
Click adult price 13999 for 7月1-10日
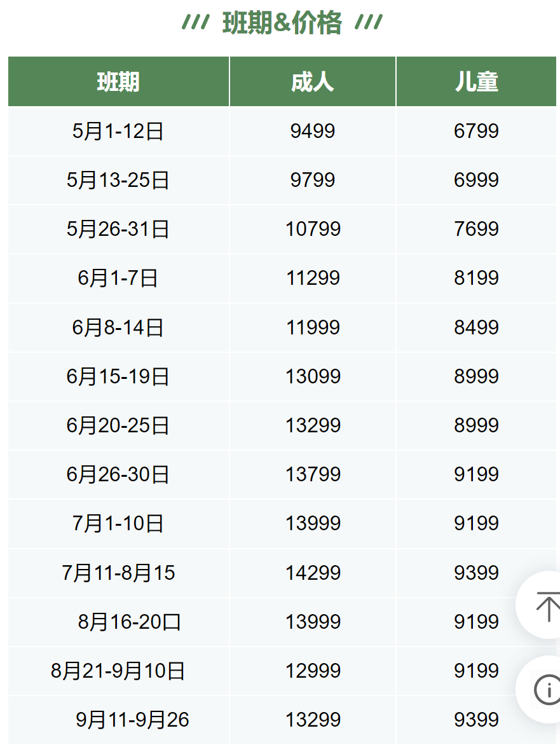312,524
